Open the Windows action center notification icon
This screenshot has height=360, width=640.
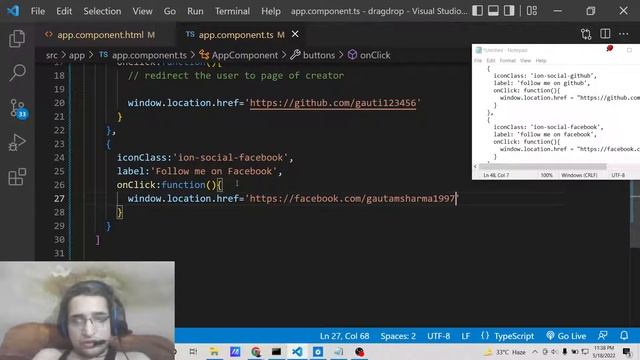click(627, 352)
